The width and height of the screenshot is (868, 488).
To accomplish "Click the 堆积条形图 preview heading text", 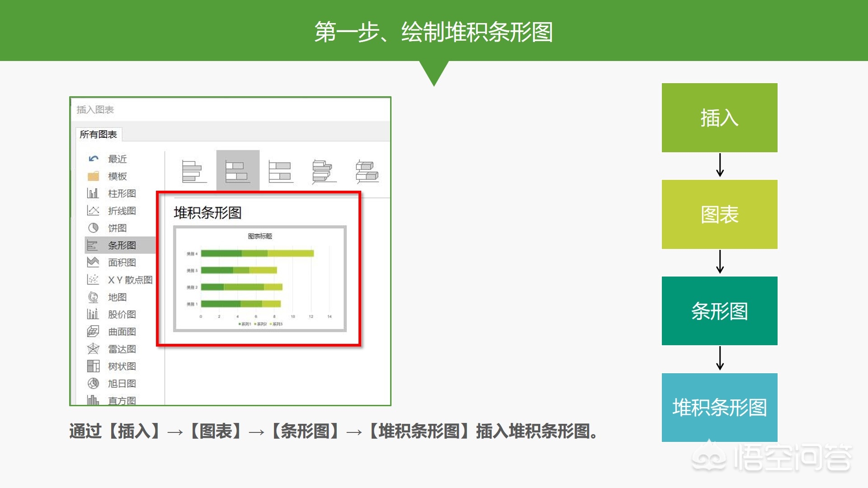I will point(208,212).
